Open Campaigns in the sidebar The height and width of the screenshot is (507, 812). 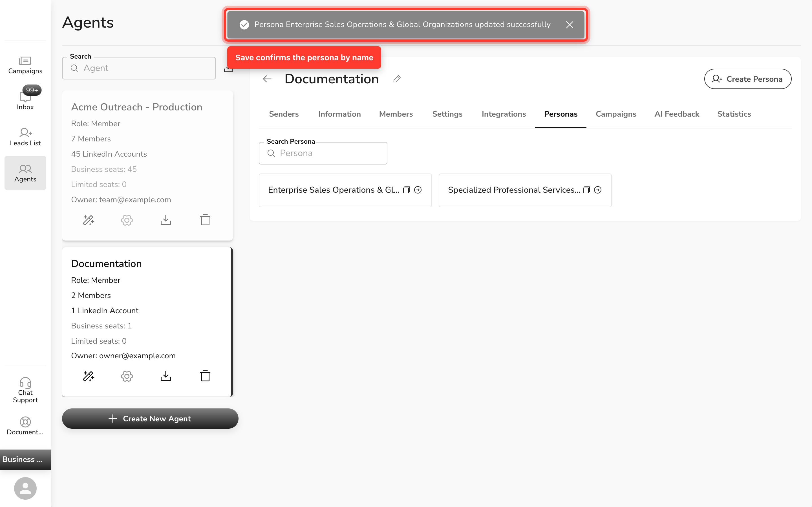25,65
